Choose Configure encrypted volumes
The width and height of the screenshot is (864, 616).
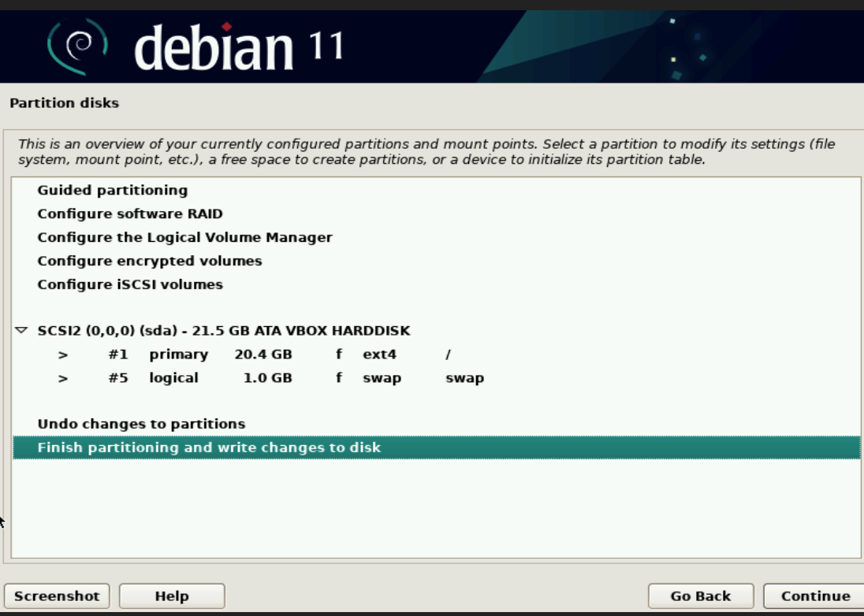point(150,261)
